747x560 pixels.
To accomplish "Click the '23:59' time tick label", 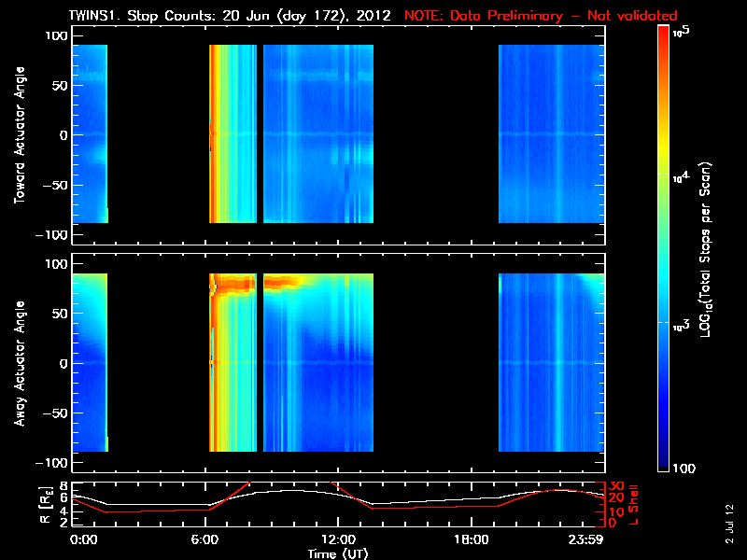I will tap(585, 540).
